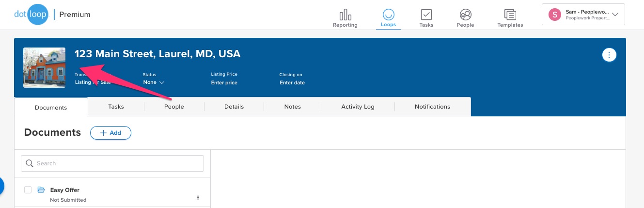Expand the Status None dropdown
The image size is (644, 208).
154,82
